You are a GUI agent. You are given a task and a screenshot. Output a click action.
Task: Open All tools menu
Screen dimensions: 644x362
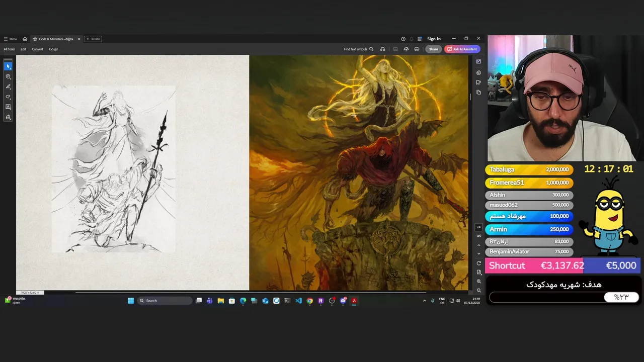pyautogui.click(x=9, y=49)
